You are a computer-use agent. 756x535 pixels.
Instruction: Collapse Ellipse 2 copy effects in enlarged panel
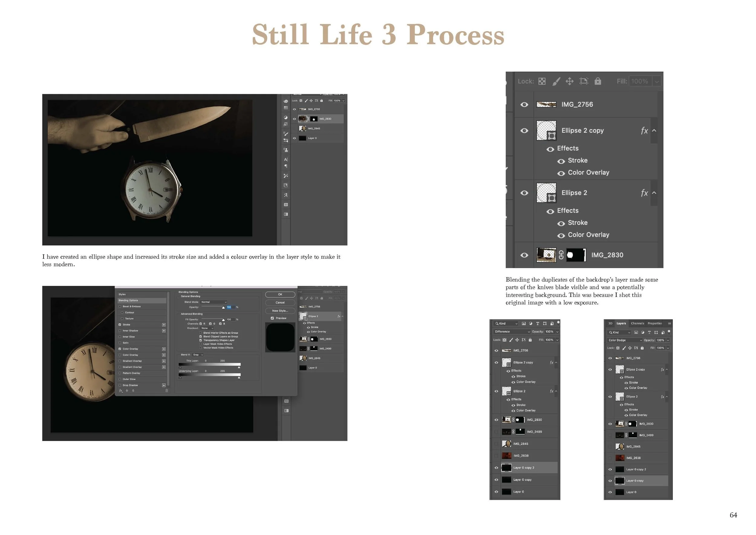654,131
